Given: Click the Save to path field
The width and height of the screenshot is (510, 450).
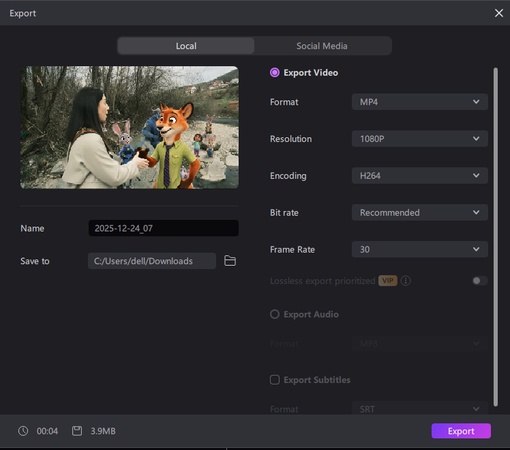Looking at the screenshot, I should 152,261.
